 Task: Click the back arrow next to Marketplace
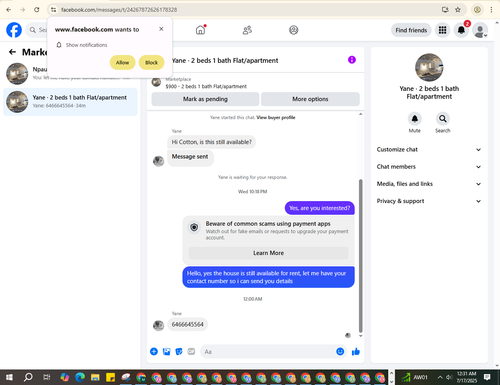[12, 52]
